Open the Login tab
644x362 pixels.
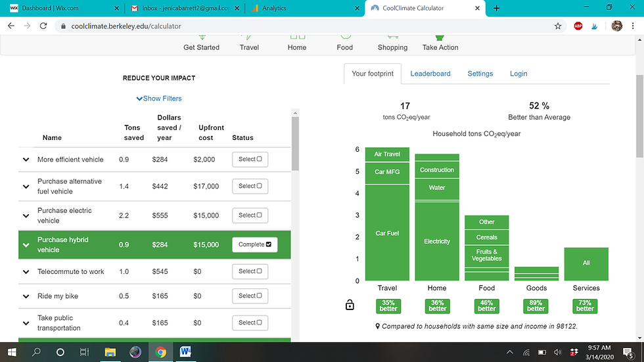click(518, 74)
